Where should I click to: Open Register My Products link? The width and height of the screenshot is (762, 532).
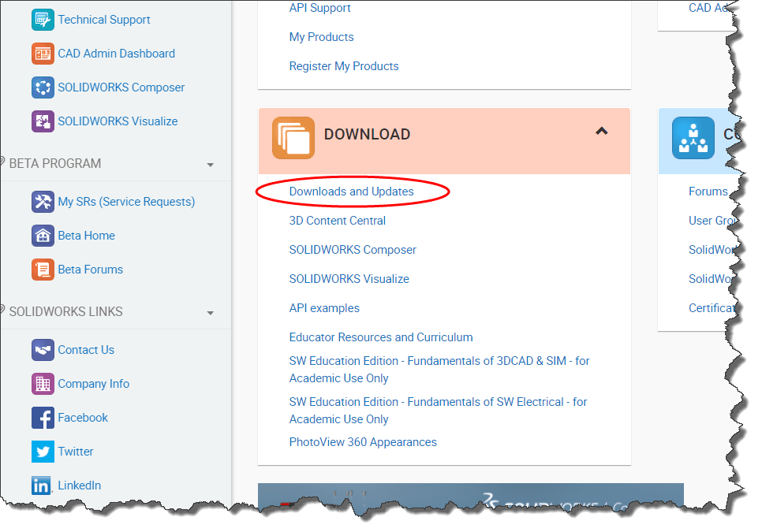[x=344, y=66]
